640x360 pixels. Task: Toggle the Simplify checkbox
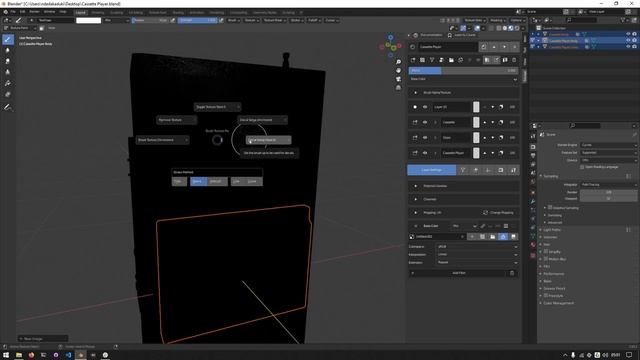[x=546, y=252]
